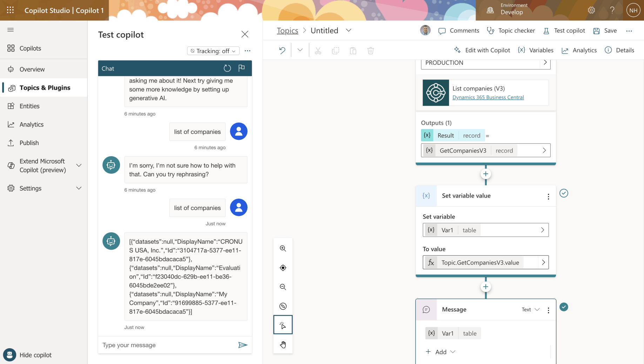The image size is (644, 364).
Task: Hide copilot from the bottom bar
Action: 27,355
